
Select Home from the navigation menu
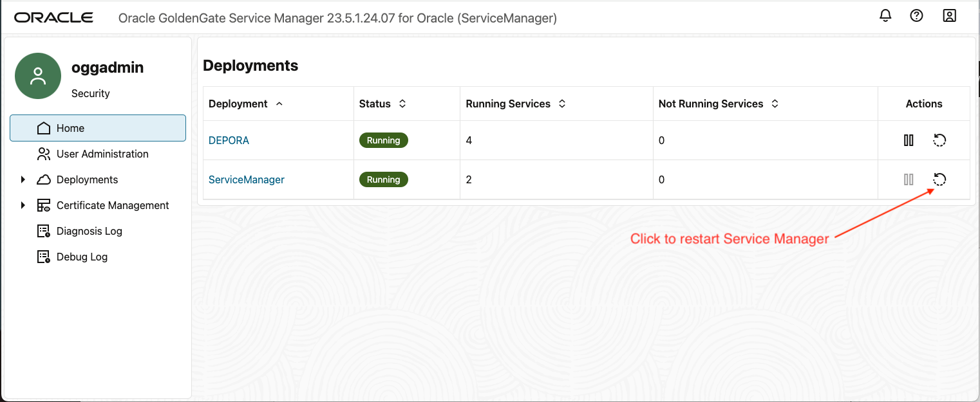[71, 127]
